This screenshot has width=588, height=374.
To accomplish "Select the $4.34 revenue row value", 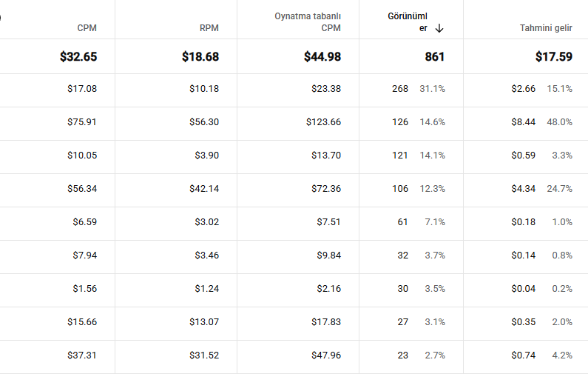I will (x=524, y=189).
